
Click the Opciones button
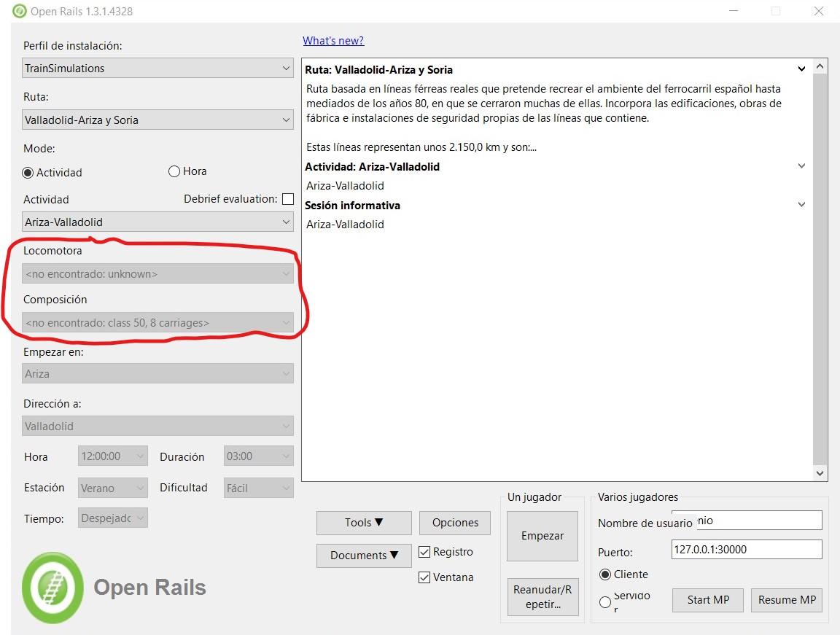click(455, 523)
